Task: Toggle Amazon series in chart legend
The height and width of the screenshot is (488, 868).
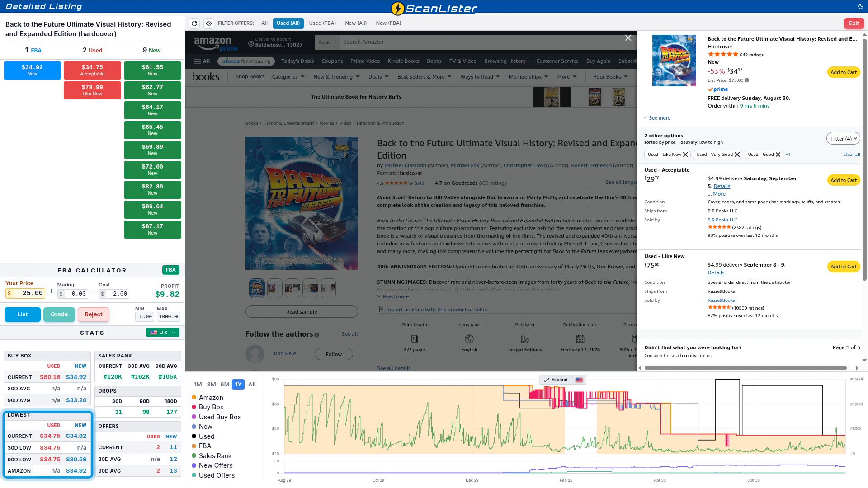Action: [x=208, y=398]
